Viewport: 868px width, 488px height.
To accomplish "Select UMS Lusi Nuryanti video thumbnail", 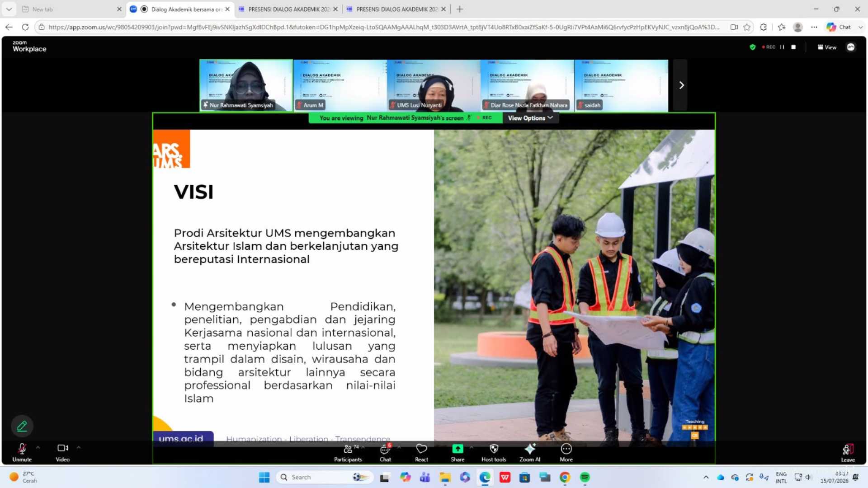I will click(434, 85).
